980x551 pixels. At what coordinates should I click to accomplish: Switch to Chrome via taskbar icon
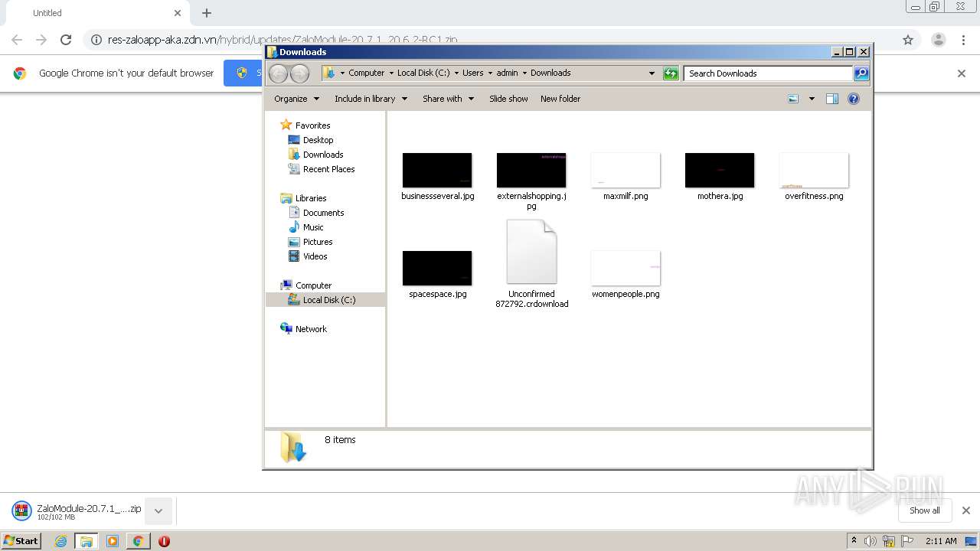pos(138,541)
